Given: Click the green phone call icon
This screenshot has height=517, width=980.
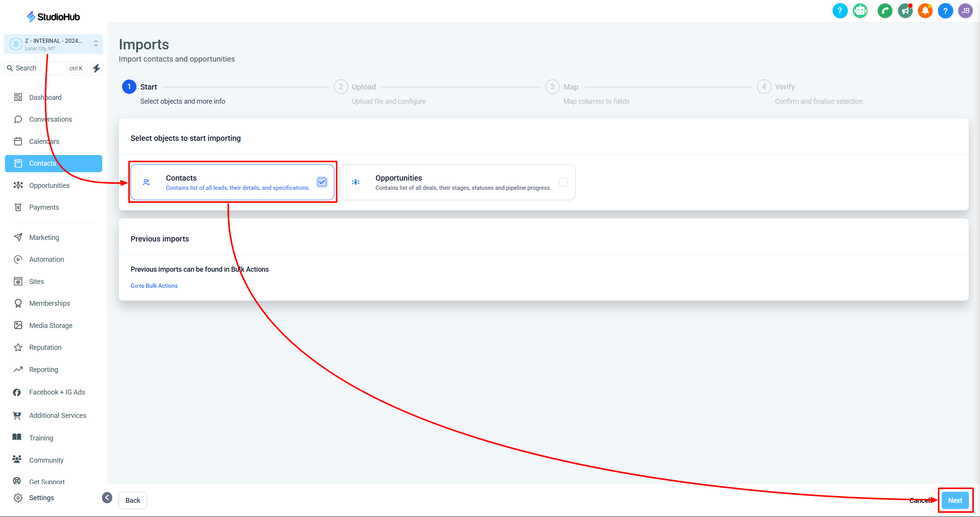Looking at the screenshot, I should tap(885, 11).
